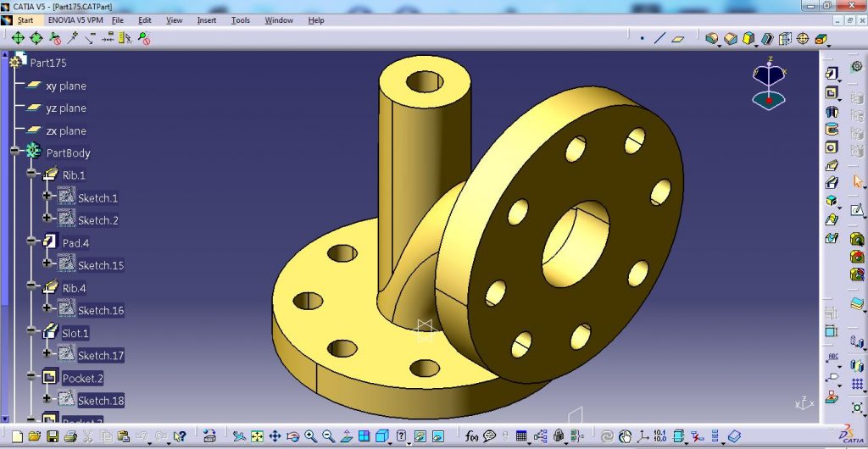Image resolution: width=868 pixels, height=449 pixels.
Task: Expand the Sketch.1 node
Action: click(47, 195)
